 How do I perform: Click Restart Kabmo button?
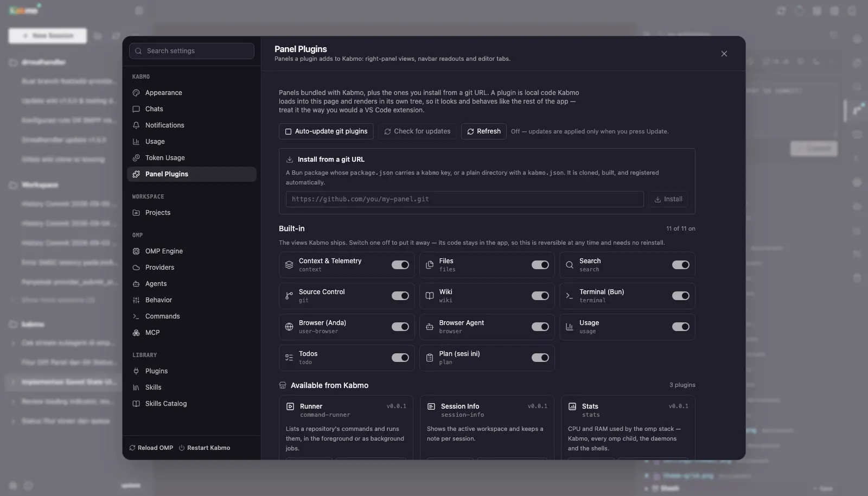(205, 448)
